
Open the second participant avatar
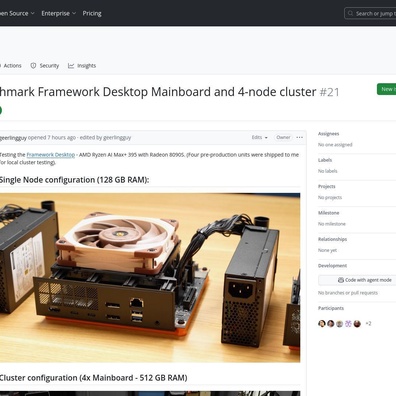(331, 324)
